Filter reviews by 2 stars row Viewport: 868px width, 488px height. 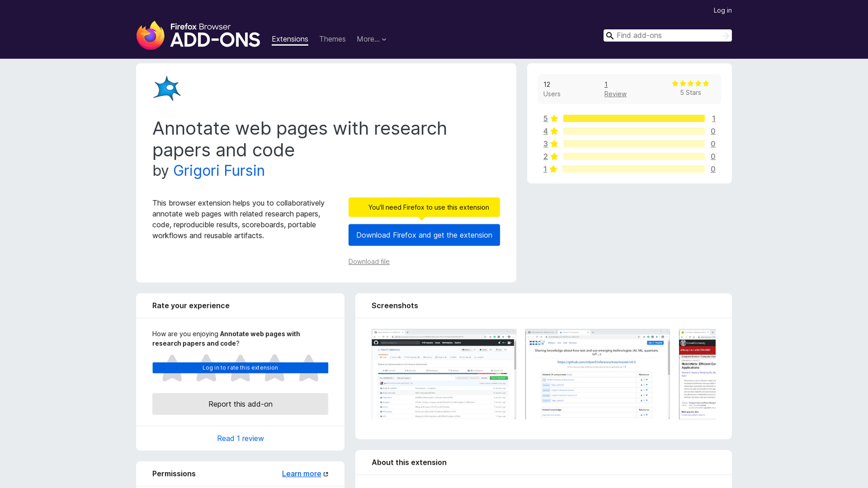tap(629, 156)
